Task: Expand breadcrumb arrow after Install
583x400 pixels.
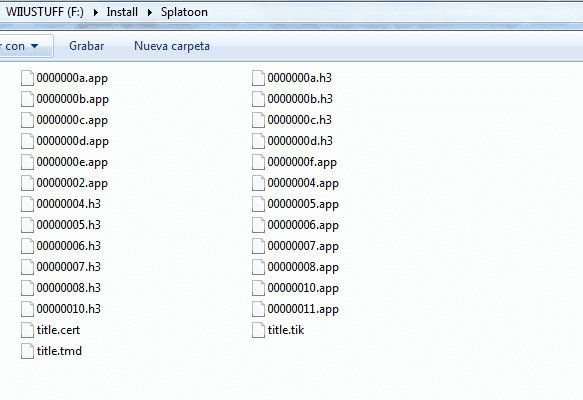Action: coord(149,12)
